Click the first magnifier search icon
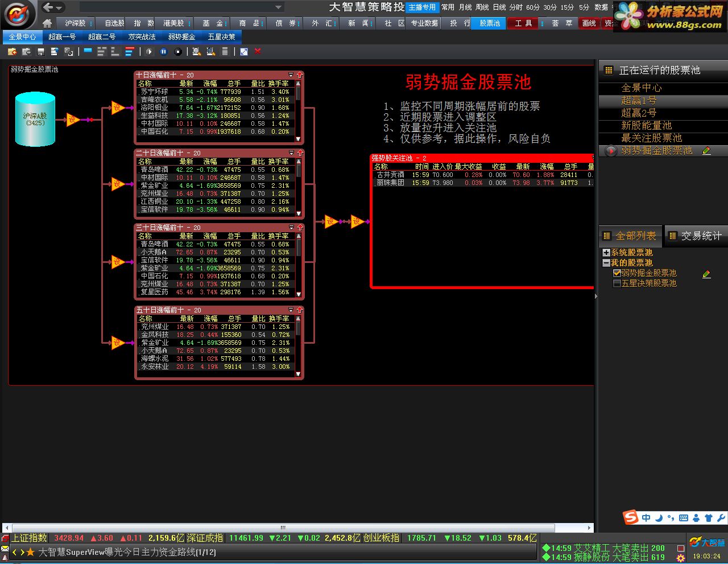The width and height of the screenshot is (728, 564). pos(196,52)
